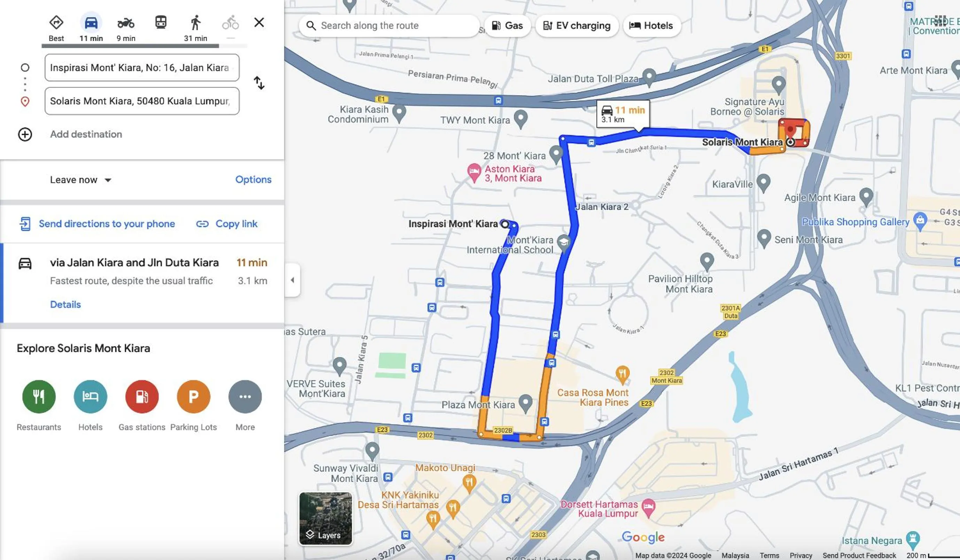Open route Details link
Image resolution: width=960 pixels, height=560 pixels.
(65, 304)
